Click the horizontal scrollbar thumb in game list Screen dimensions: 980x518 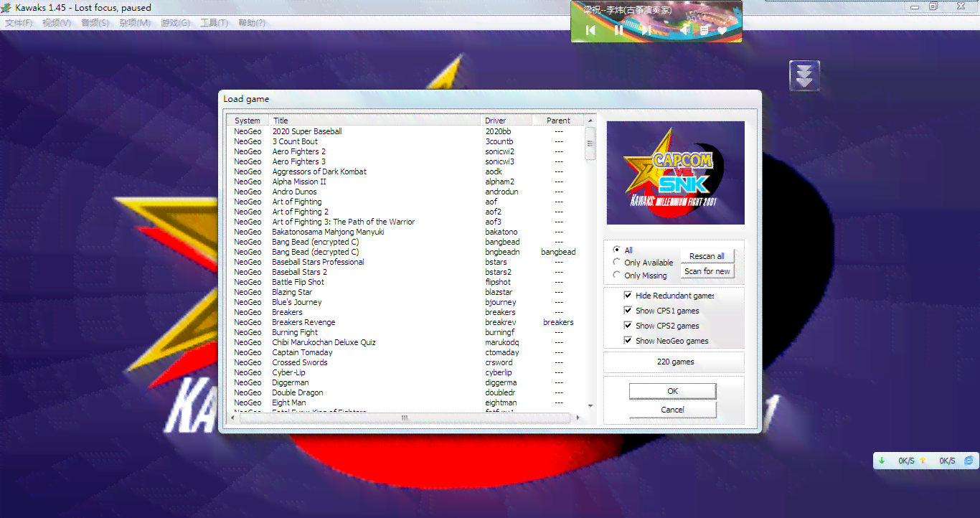pyautogui.click(x=405, y=418)
